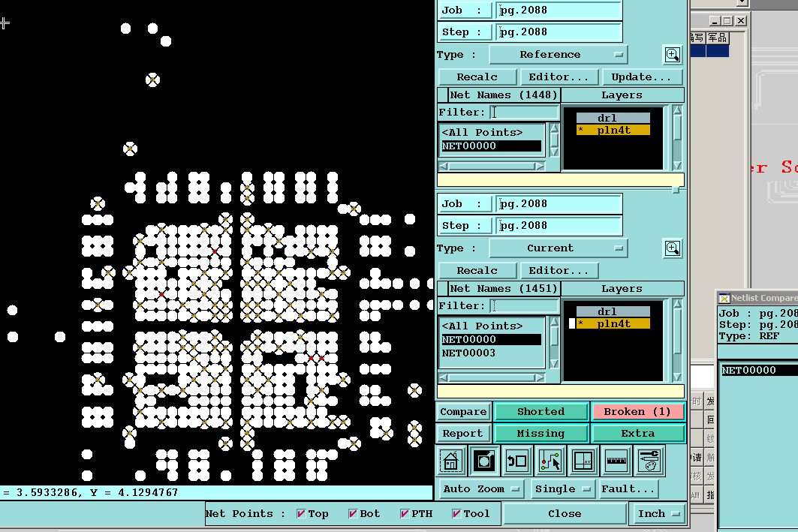Open the Current type dropdown
Viewport: 798px width, 532px height.
click(559, 248)
